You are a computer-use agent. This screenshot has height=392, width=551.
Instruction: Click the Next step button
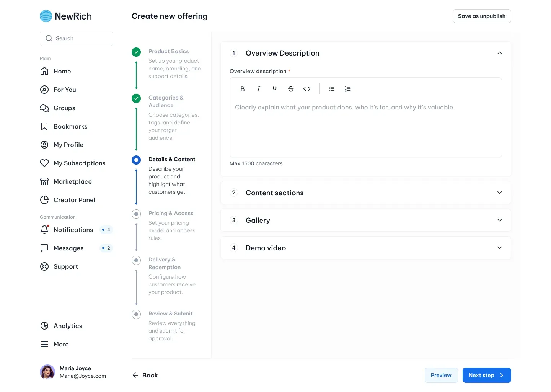(x=487, y=375)
